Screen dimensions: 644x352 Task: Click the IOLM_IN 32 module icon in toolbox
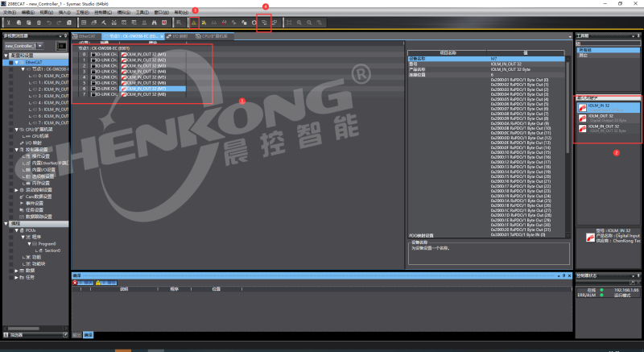click(x=582, y=108)
